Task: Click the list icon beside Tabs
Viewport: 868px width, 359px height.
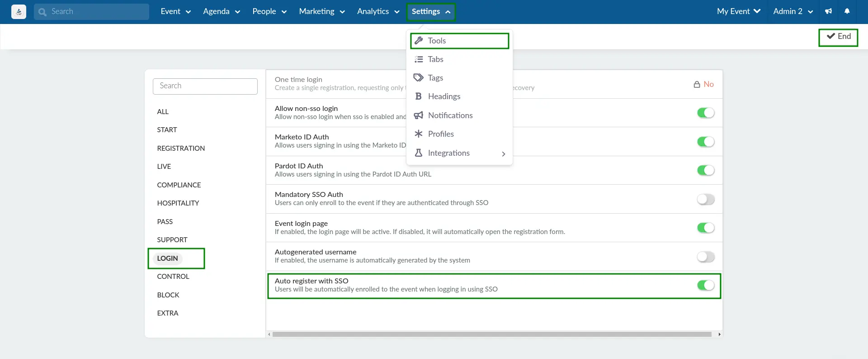Action: 419,59
